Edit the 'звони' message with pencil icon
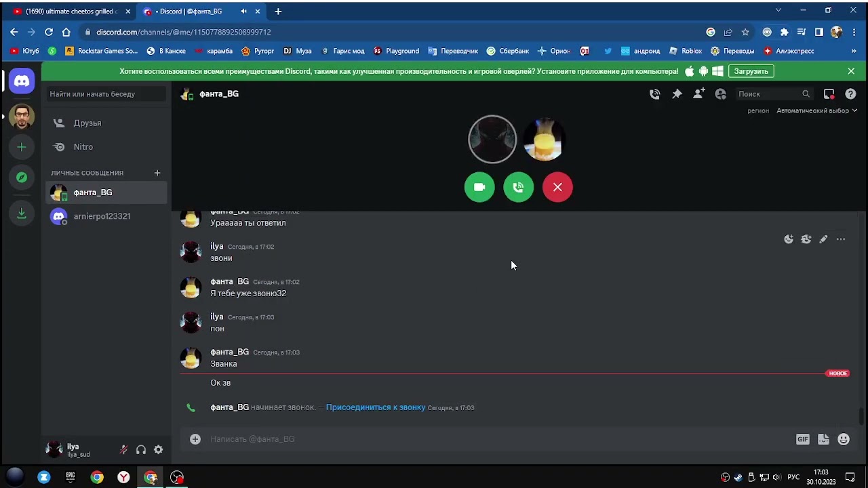 point(823,239)
